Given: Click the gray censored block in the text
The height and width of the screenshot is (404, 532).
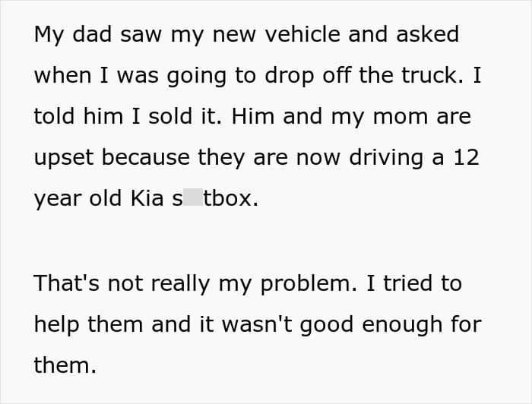Looking at the screenshot, I should click(193, 198).
